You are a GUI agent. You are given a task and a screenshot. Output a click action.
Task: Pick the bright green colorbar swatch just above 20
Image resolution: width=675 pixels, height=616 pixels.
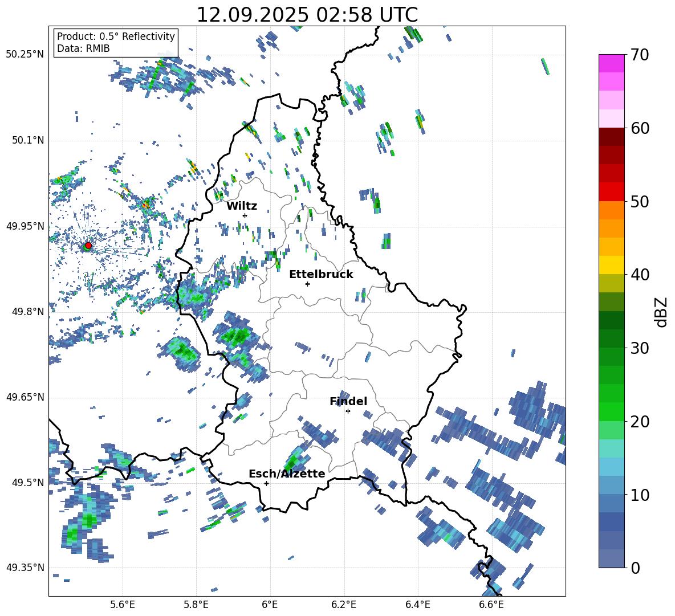click(611, 411)
